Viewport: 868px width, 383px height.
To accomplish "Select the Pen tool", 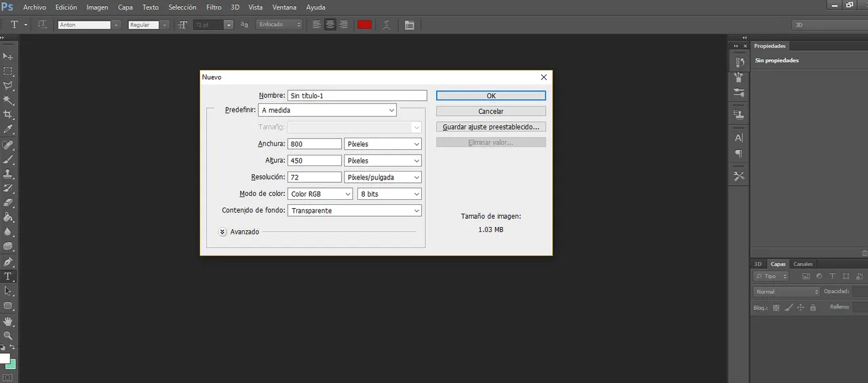I will pos(8,262).
